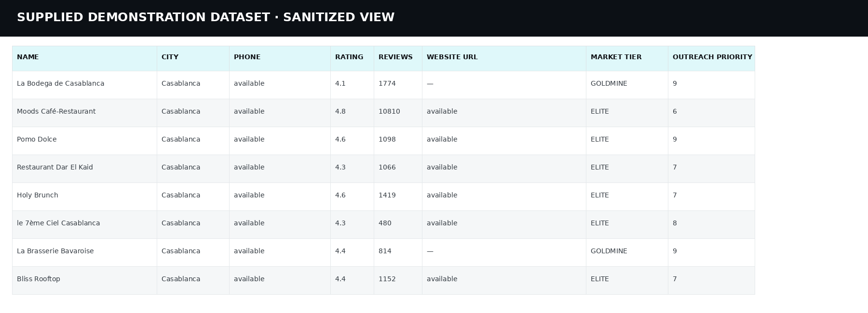Click outreach priority 6 for Moods Café-Restaurant
Viewport: 868px width, 313px height.
coord(675,111)
